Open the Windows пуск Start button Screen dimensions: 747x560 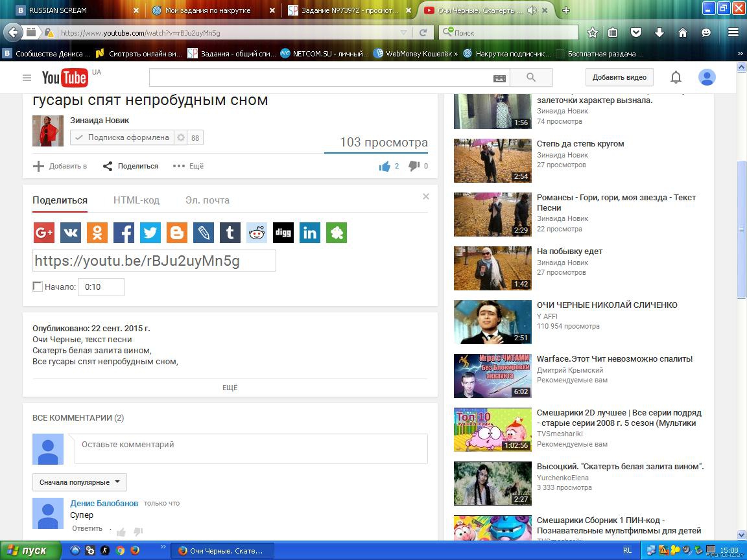pos(30,550)
